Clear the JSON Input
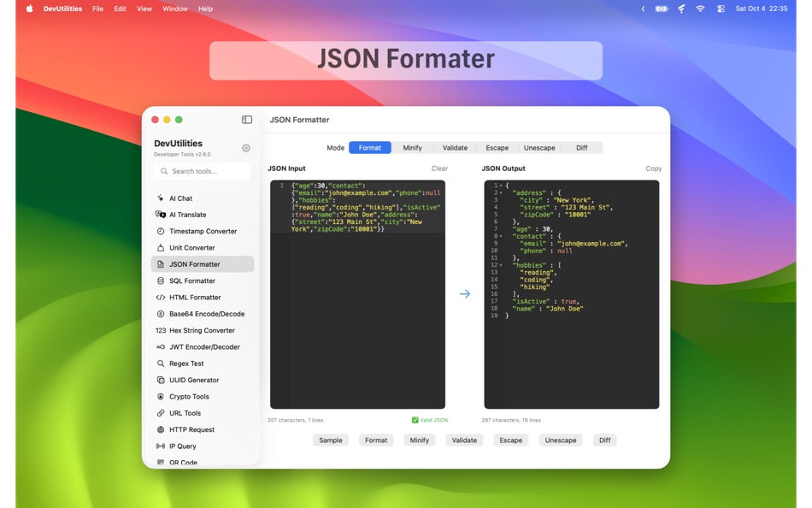The image size is (812, 508). [x=439, y=168]
